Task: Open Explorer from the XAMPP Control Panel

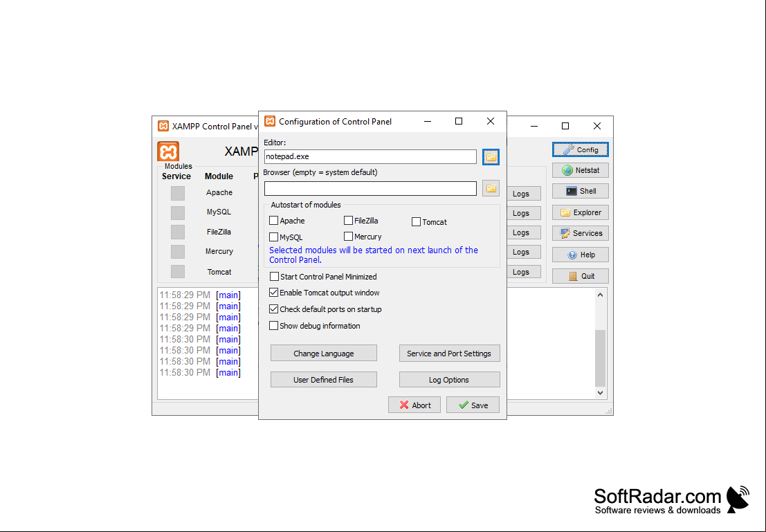Action: pos(581,212)
